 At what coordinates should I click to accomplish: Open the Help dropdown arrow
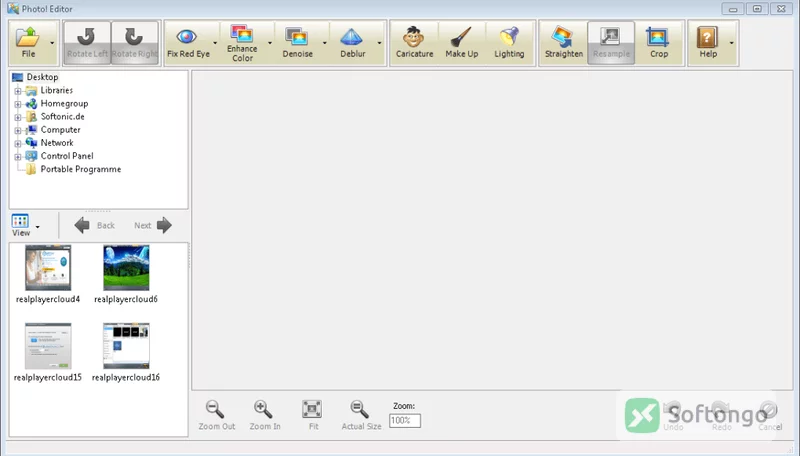[x=732, y=43]
